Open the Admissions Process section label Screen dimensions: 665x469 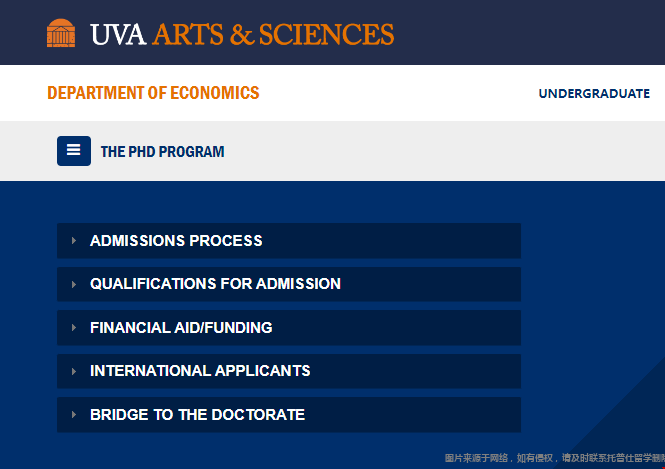pyautogui.click(x=176, y=241)
